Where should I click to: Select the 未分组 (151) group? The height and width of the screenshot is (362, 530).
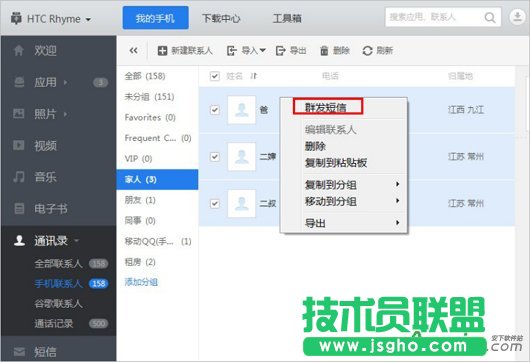[x=157, y=97]
